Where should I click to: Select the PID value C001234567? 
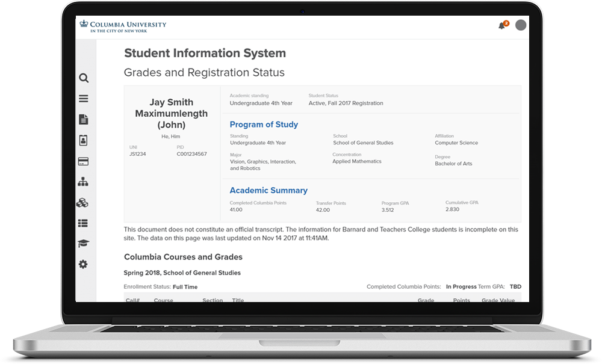pos(191,154)
